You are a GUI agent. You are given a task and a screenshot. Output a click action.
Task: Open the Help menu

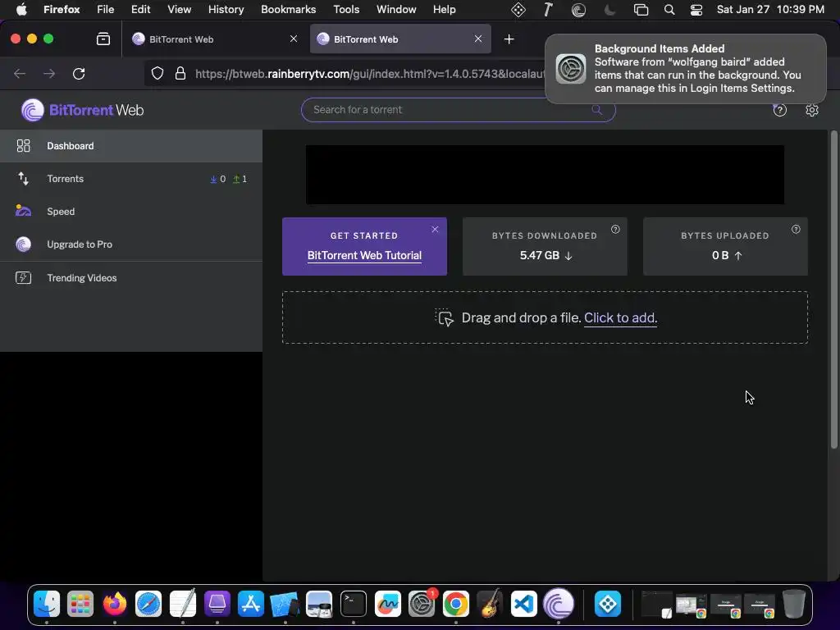coord(444,10)
